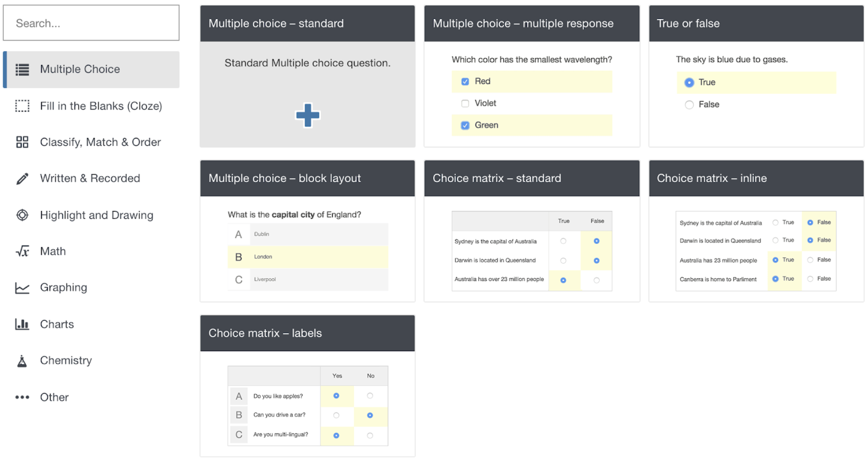Click the Classify, Match & Order grid icon
Viewport: 868px width, 463px height.
[x=22, y=142]
